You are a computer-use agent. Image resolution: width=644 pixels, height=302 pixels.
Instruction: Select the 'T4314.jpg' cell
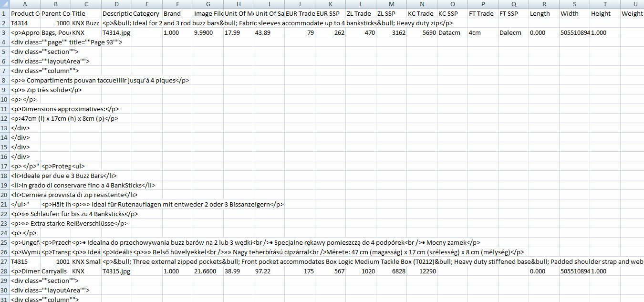click(x=116, y=32)
